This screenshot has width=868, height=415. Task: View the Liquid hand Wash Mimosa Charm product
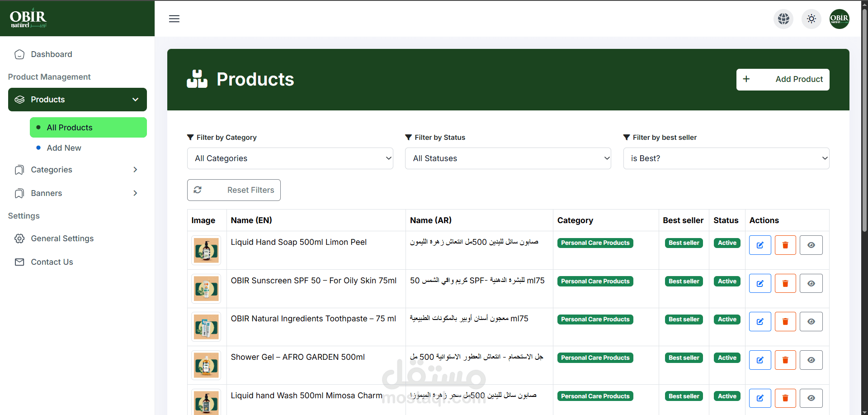[x=811, y=398]
